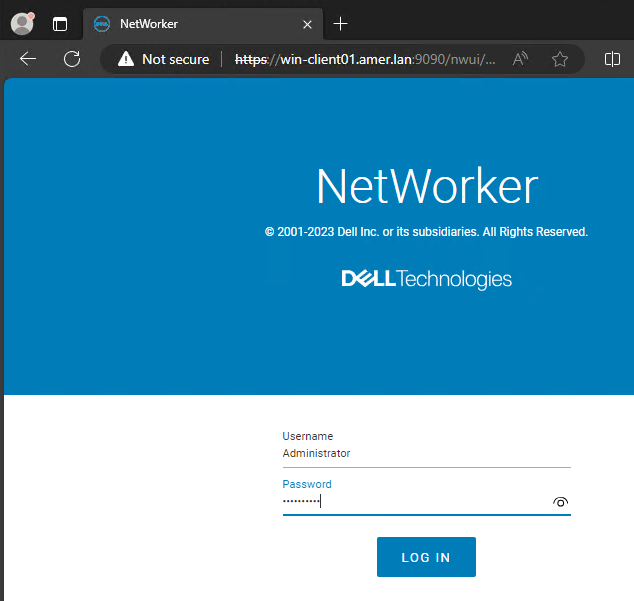Image resolution: width=634 pixels, height=601 pixels.
Task: Click the Username label
Action: (x=308, y=436)
